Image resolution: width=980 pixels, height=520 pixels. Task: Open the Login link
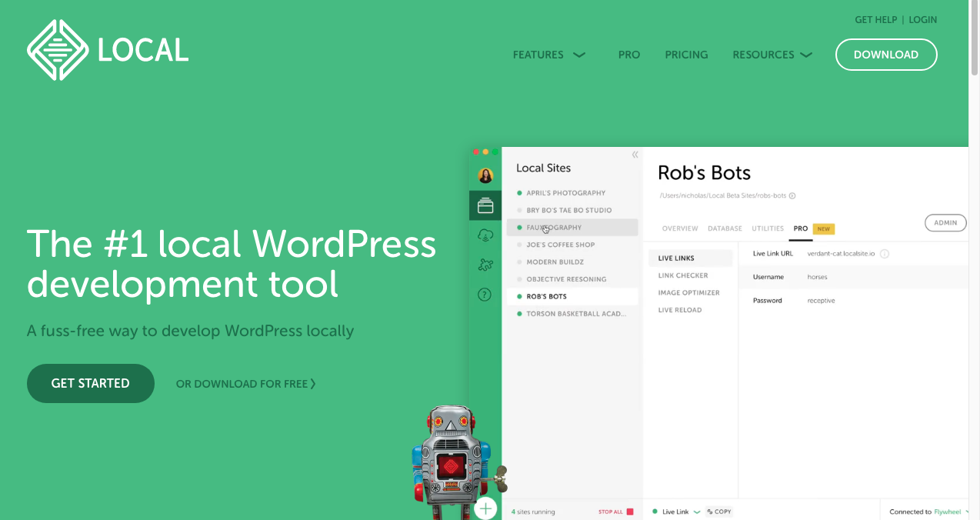coord(923,20)
